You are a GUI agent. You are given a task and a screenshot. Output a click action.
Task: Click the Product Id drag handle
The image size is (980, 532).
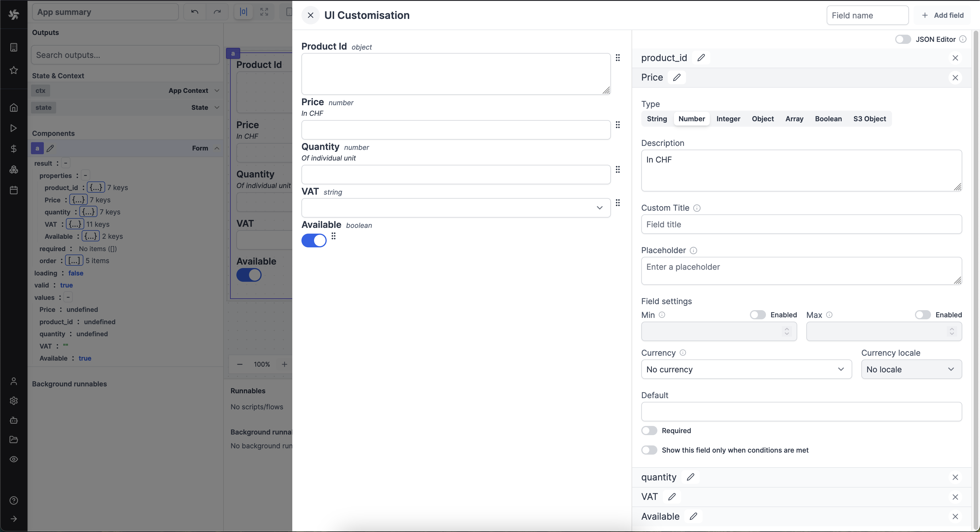click(x=618, y=58)
